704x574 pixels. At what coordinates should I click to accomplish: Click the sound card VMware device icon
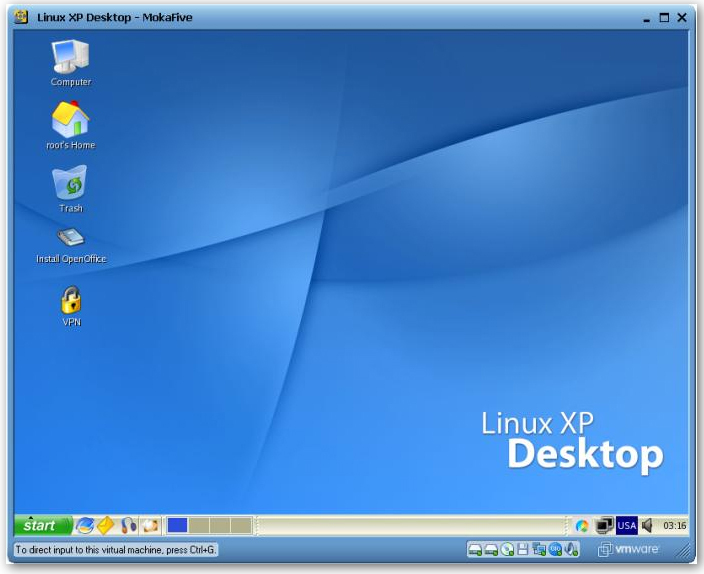click(571, 549)
